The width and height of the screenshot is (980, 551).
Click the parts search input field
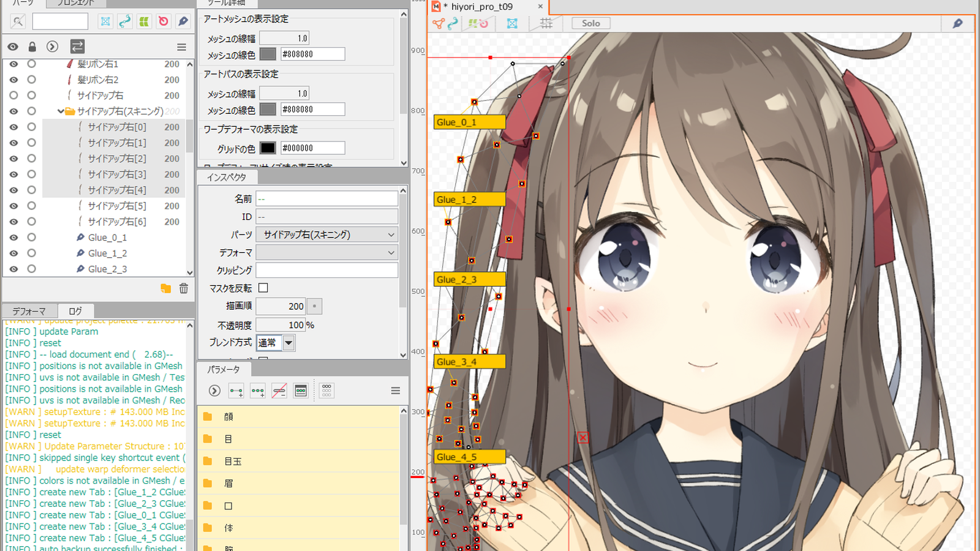pos(60,21)
